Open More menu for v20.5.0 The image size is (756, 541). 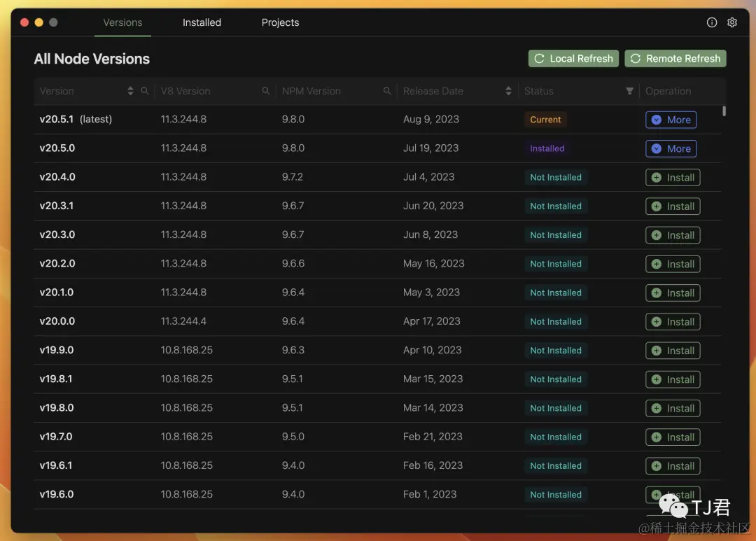[x=671, y=148]
